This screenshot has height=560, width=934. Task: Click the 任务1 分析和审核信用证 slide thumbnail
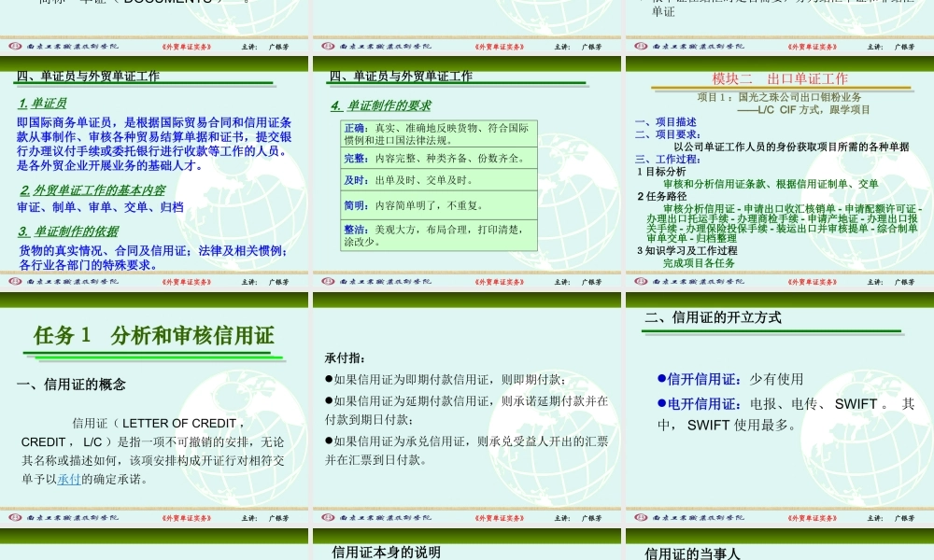point(154,336)
